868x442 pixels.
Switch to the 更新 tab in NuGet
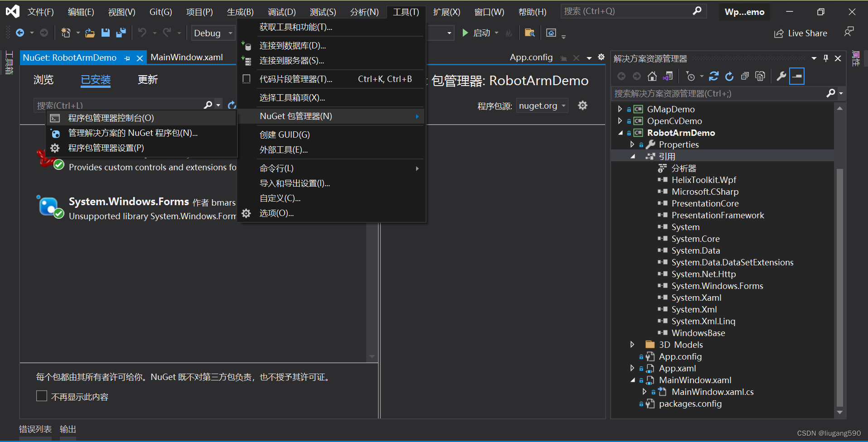[148, 80]
